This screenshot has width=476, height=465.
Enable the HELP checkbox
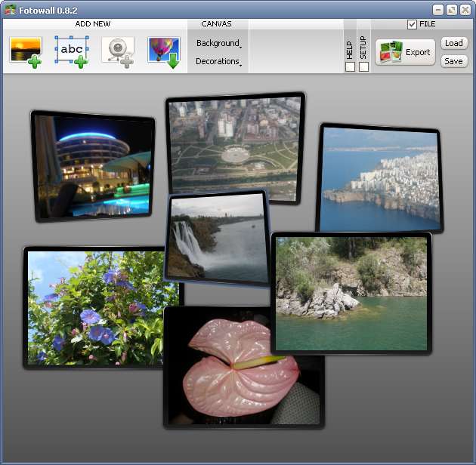coord(350,66)
